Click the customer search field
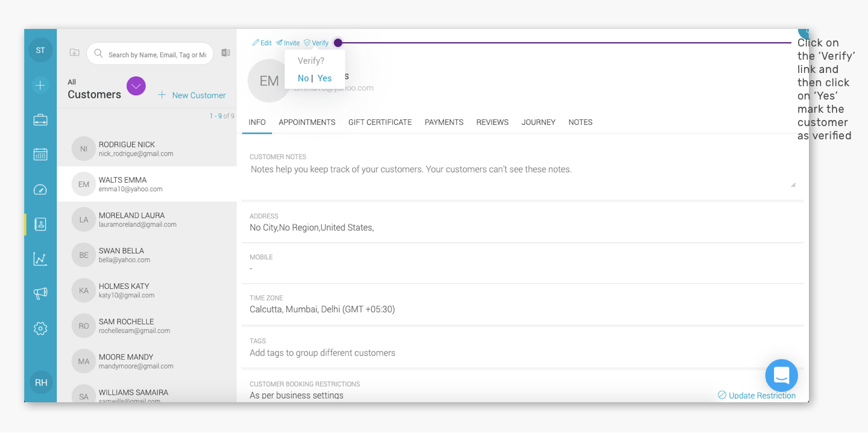Viewport: 868px width, 433px height. click(x=150, y=54)
